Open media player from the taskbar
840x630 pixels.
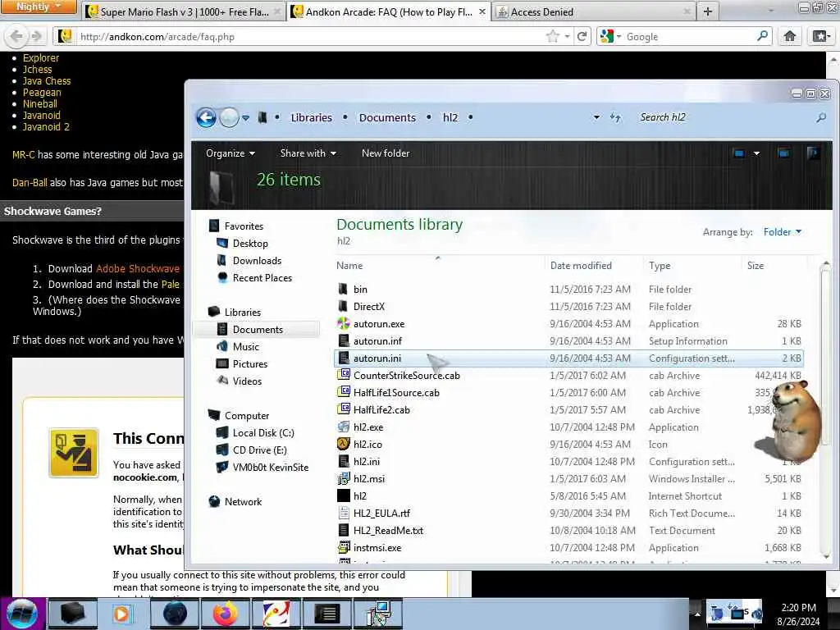coord(123,614)
